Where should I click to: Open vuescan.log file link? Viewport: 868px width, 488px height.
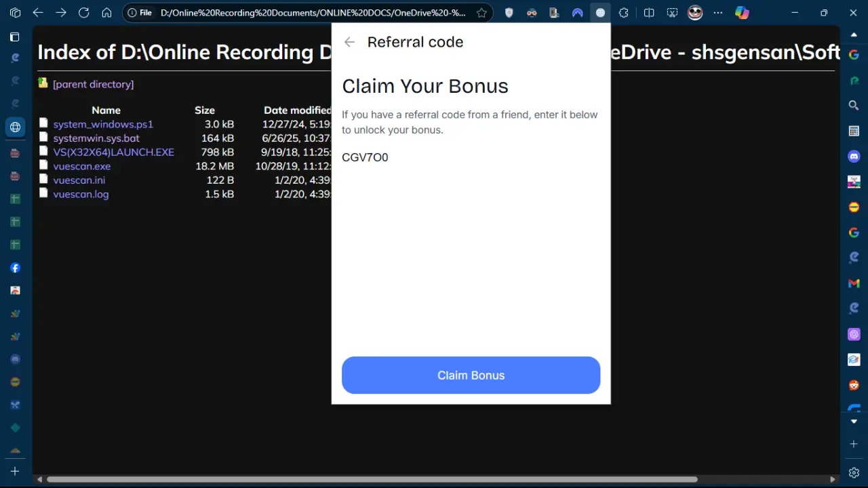point(81,194)
